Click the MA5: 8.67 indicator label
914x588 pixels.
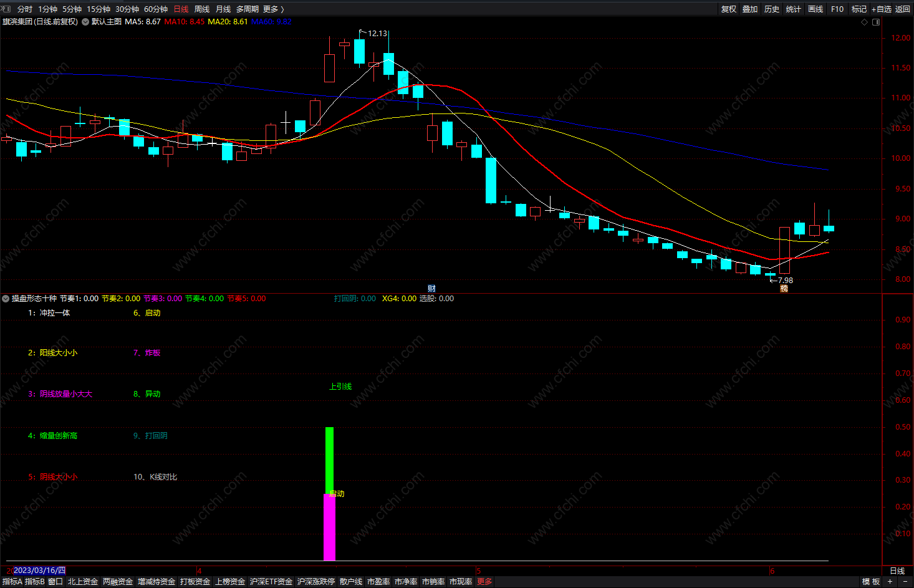pyautogui.click(x=143, y=21)
